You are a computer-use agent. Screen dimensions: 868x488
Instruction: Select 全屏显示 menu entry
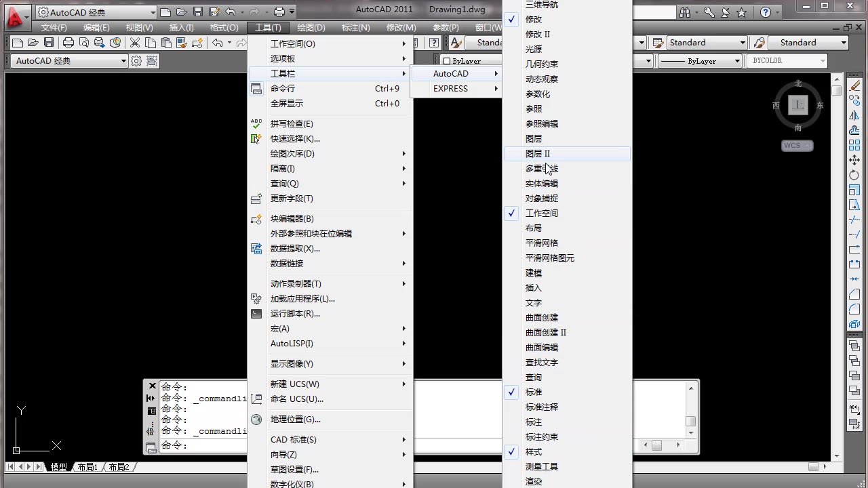[330, 104]
